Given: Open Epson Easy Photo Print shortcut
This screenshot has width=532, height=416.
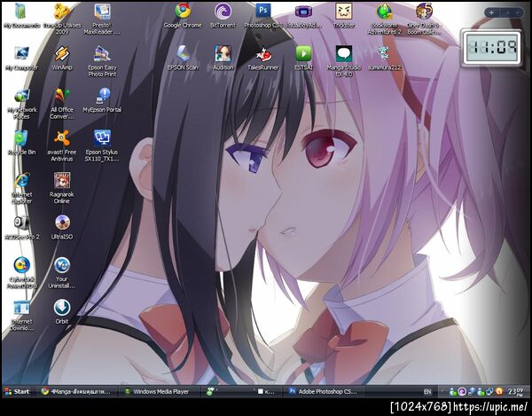Looking at the screenshot, I should [102, 61].
